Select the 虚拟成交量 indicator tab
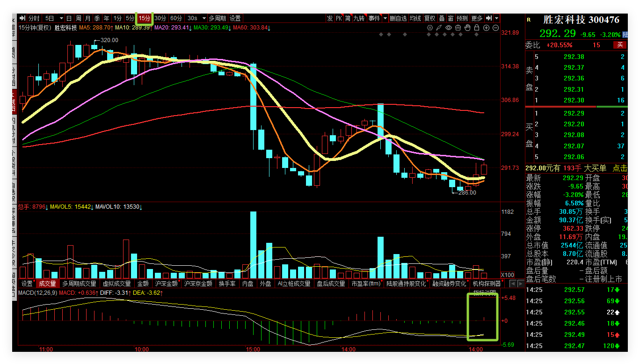Screen dimensions: 640x364 click(117, 284)
